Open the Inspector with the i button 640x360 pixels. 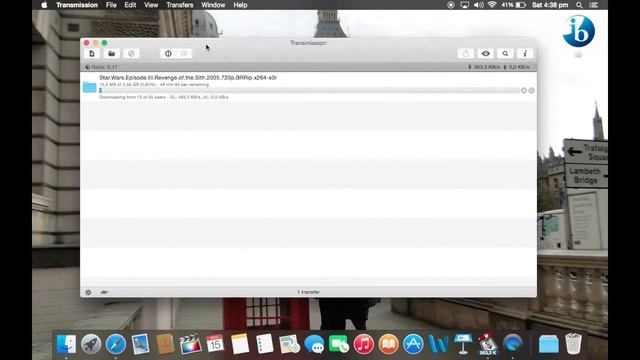525,53
